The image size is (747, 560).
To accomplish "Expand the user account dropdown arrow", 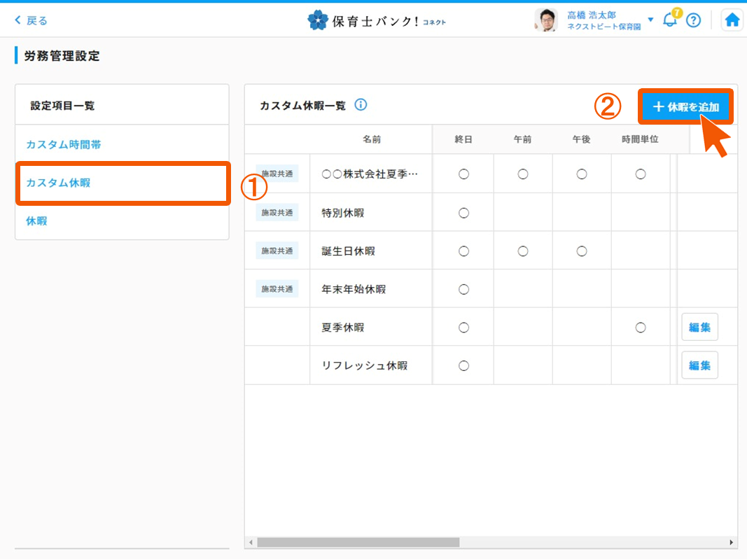I will [x=650, y=20].
